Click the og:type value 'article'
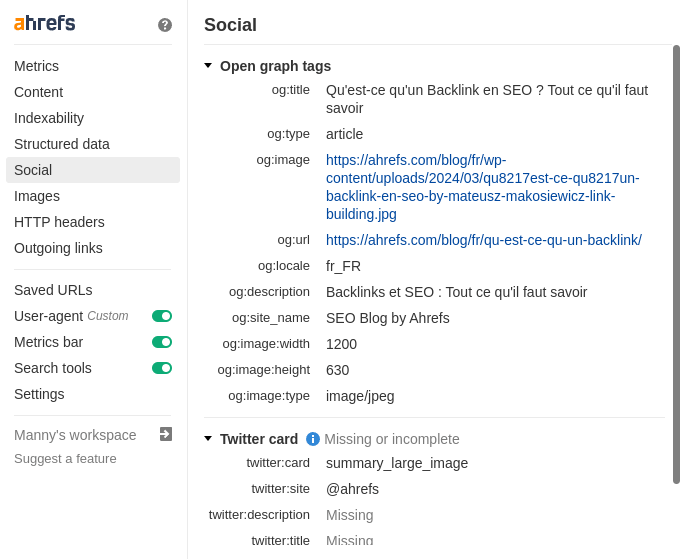 point(345,134)
